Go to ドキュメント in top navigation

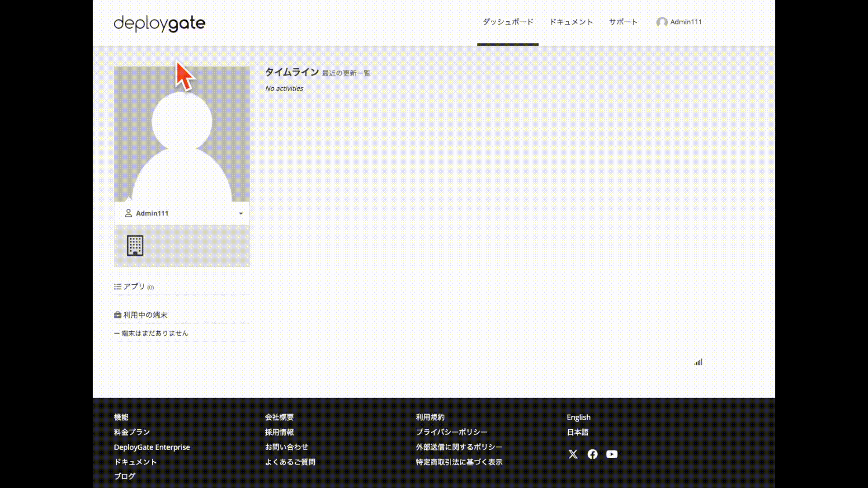tap(571, 22)
